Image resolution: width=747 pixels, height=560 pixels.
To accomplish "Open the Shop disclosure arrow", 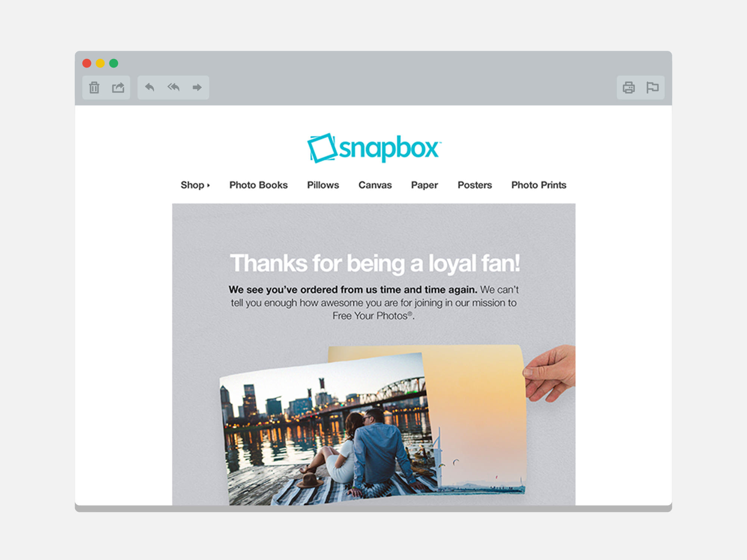I will coord(208,186).
